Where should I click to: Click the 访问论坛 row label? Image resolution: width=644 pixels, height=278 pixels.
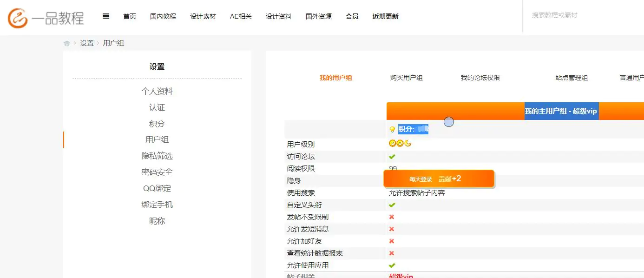[x=301, y=157]
